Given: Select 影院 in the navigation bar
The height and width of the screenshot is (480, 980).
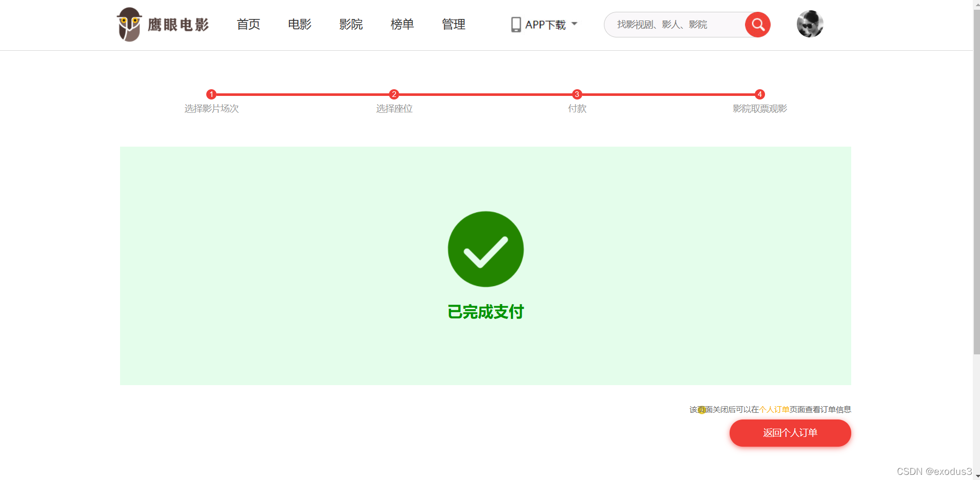Looking at the screenshot, I should (x=351, y=24).
